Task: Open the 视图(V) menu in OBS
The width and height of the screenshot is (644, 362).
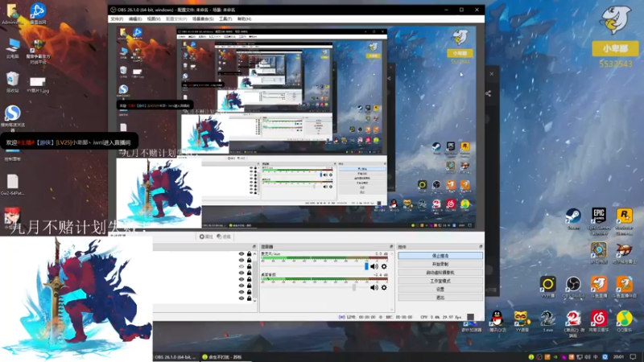Action: [x=154, y=19]
